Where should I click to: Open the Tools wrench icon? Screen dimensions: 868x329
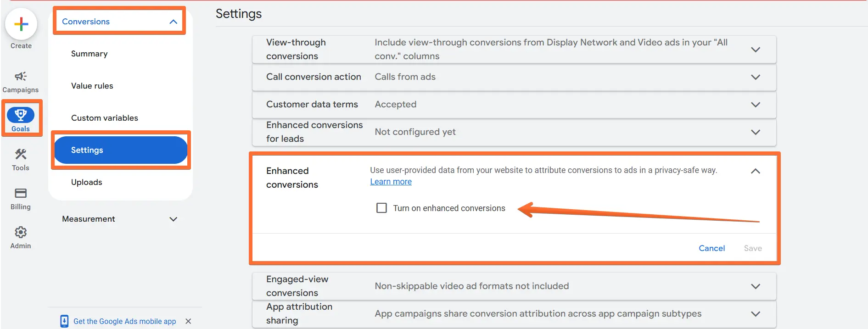point(21,154)
